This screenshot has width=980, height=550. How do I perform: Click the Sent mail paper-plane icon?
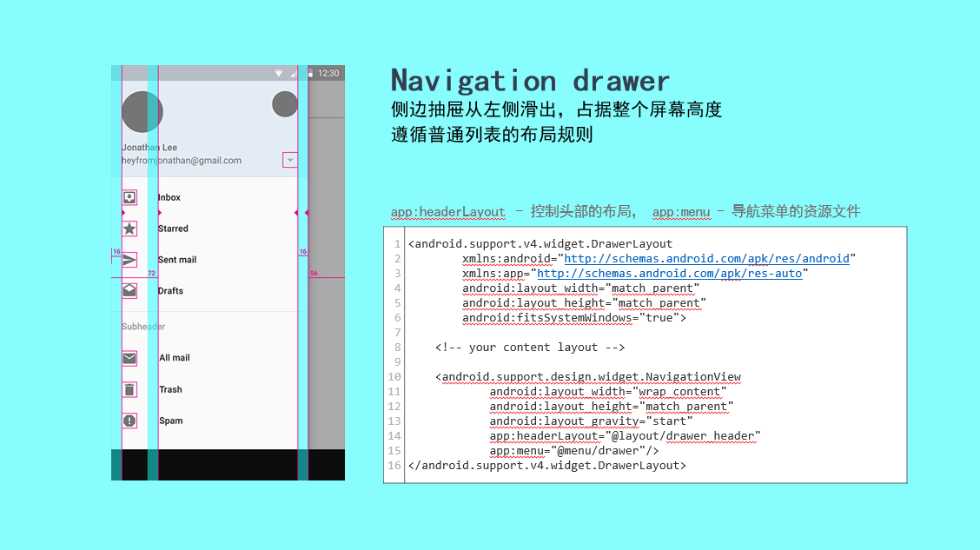coord(129,260)
